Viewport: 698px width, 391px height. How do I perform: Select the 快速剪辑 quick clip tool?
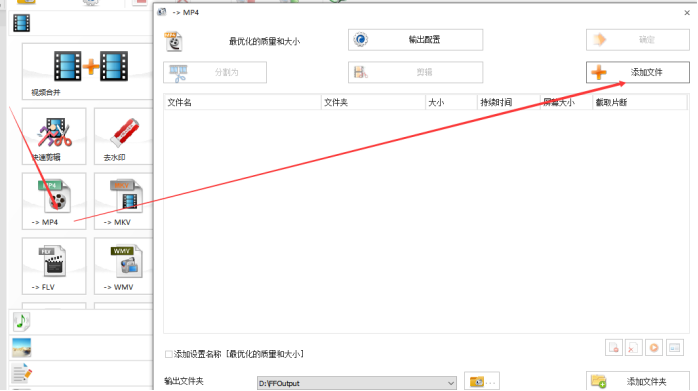click(x=54, y=136)
